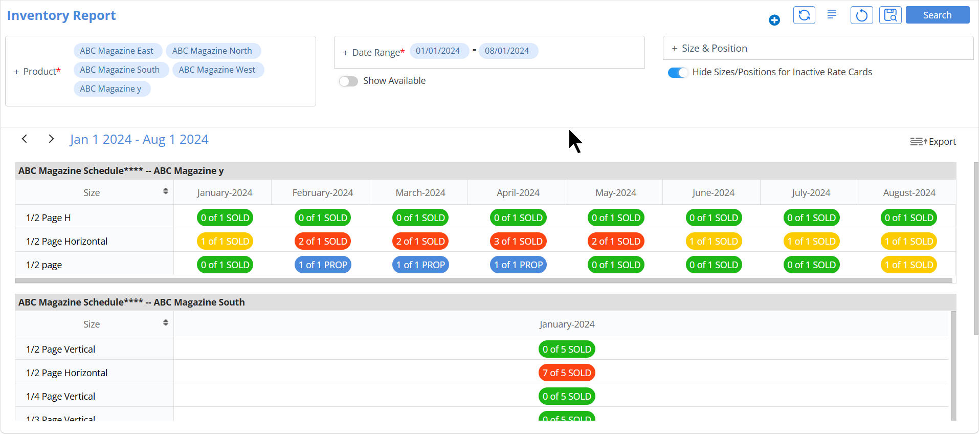
Task: Select the ABC Magazine South product tag
Action: click(x=120, y=70)
